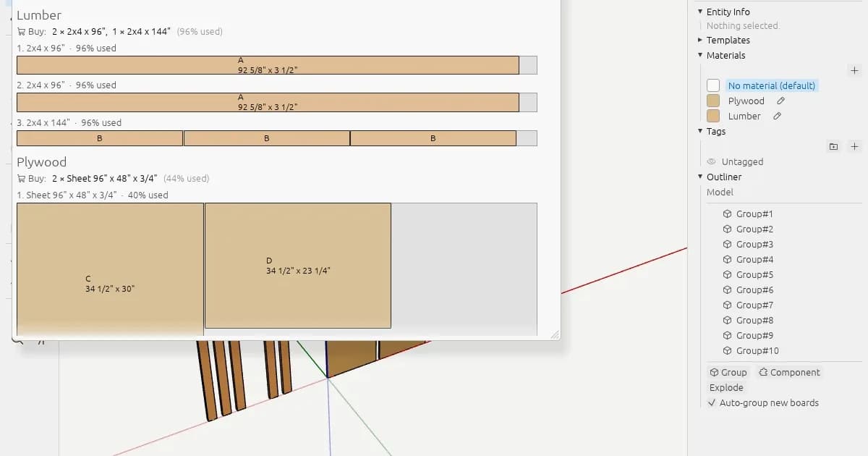Click the cube icon of Group#4
This screenshot has height=456, width=868.
tap(728, 259)
